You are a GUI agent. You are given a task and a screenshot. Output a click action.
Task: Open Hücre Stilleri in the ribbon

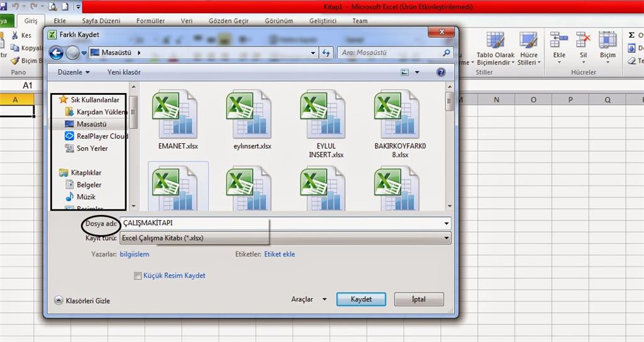click(x=528, y=48)
